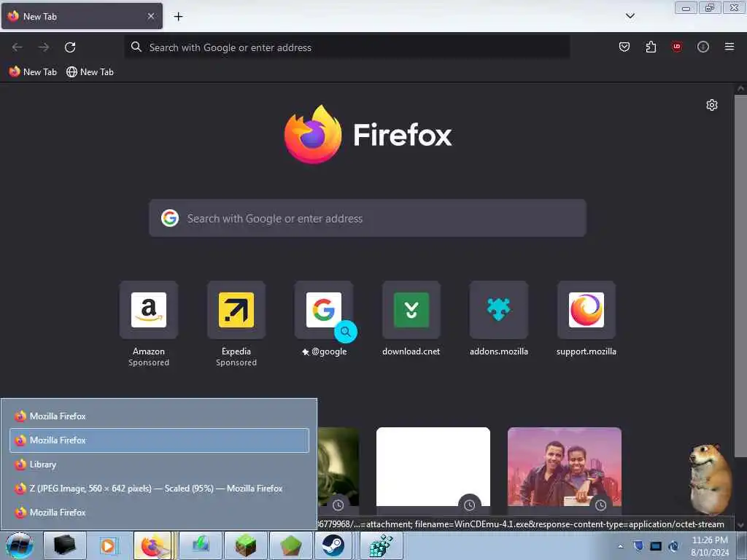Open the Firefox-icon New Tab bookmark
Viewport: 747px width, 560px height.
pos(33,72)
